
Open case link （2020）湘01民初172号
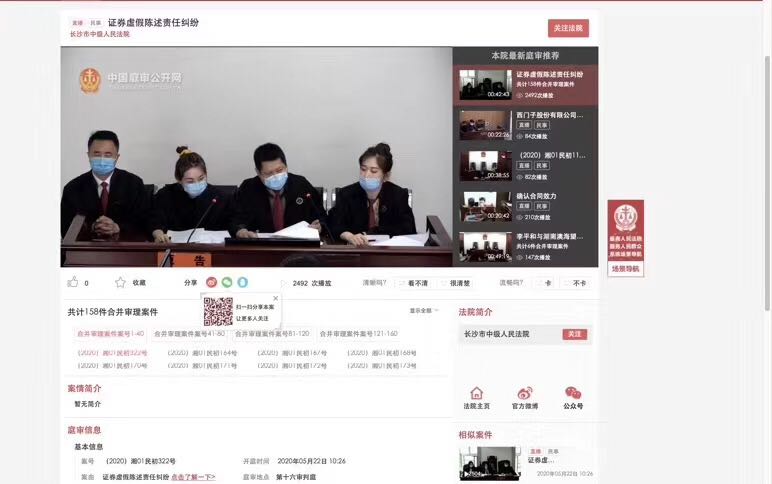292,366
